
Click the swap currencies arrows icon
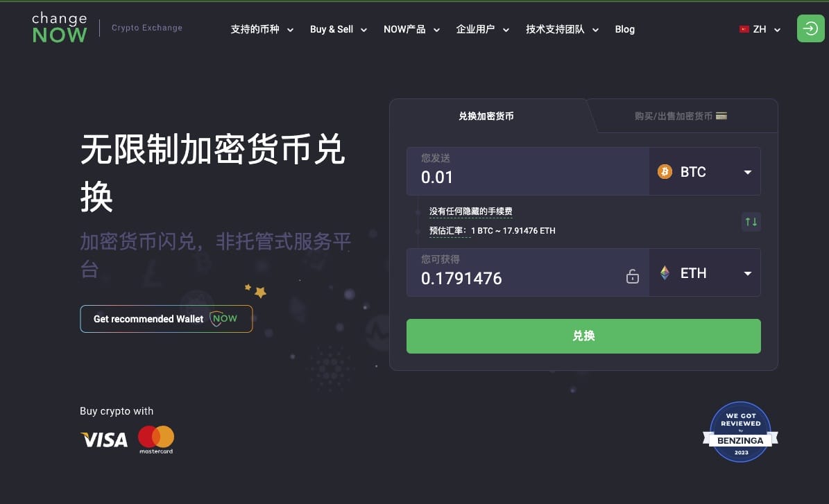tap(751, 221)
